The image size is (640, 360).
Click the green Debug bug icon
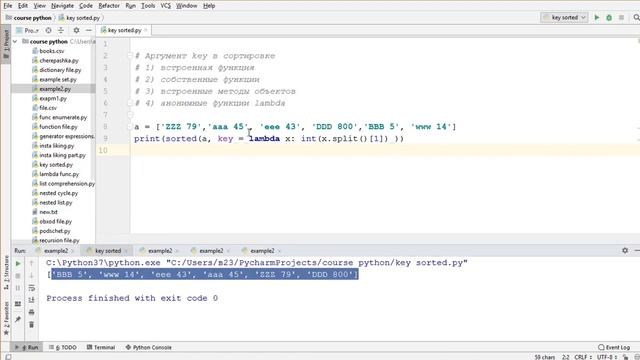(x=609, y=18)
